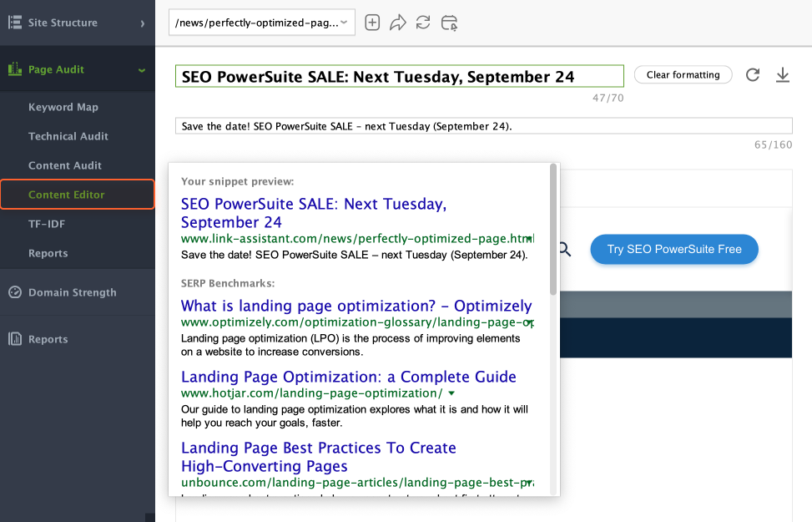Click the Page Audit bar chart icon

pos(15,69)
